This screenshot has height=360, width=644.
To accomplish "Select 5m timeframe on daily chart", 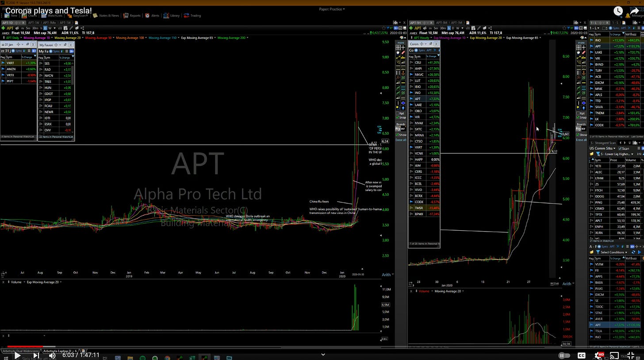I will [x=28, y=28].
